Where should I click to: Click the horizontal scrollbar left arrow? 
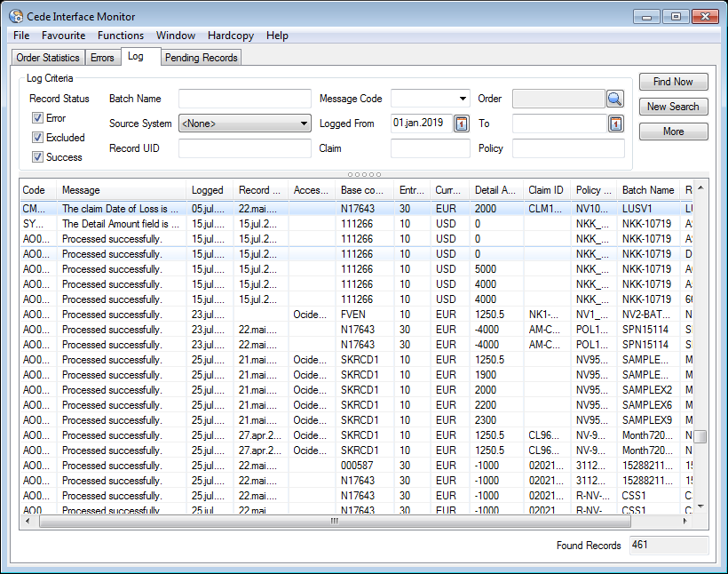[29, 522]
